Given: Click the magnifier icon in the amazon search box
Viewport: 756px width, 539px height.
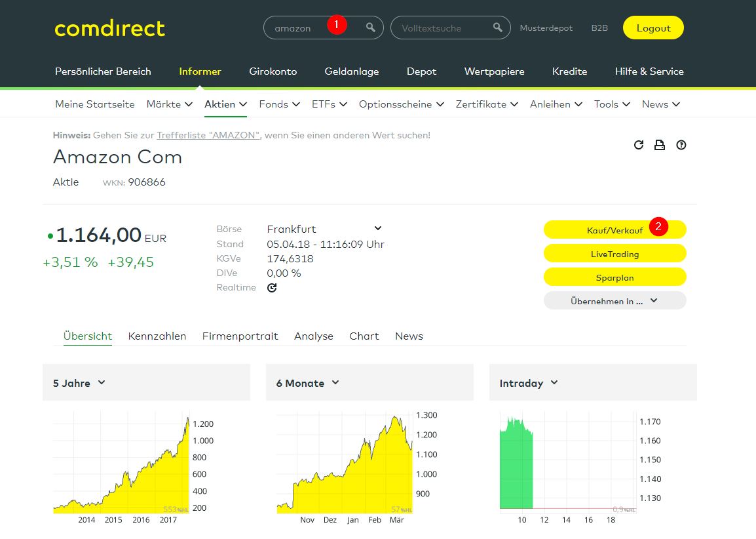Looking at the screenshot, I should 371,28.
